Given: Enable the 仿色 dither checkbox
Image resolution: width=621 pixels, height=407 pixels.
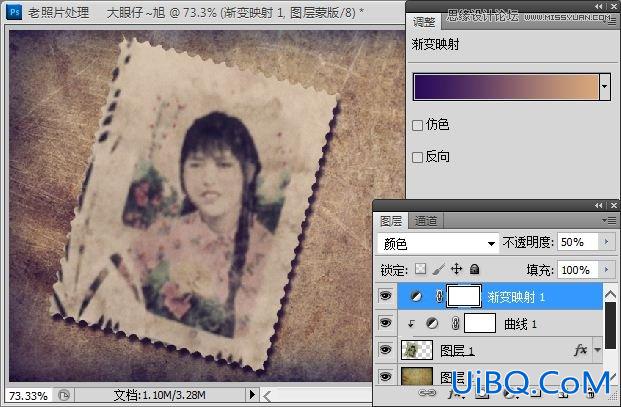Looking at the screenshot, I should [417, 126].
